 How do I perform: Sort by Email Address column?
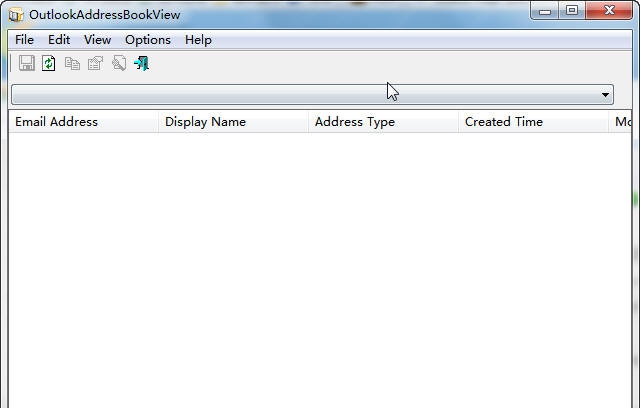pyautogui.click(x=83, y=122)
